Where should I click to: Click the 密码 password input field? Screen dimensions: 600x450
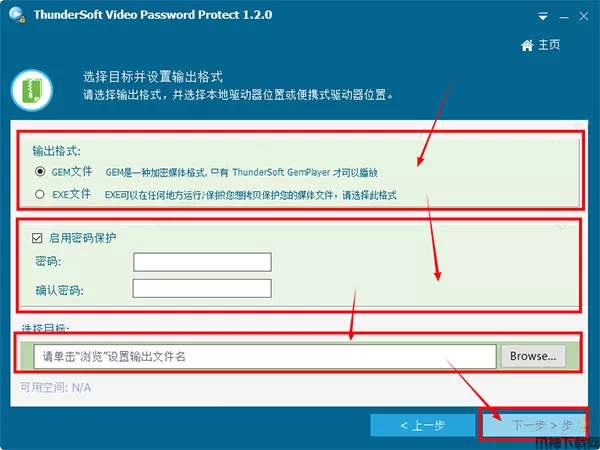(202, 262)
